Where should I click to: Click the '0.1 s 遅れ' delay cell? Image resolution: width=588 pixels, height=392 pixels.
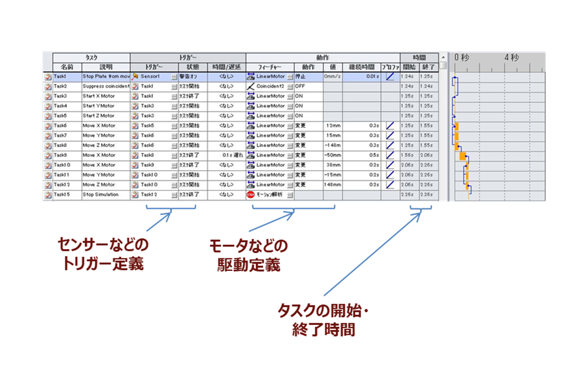[x=226, y=155]
